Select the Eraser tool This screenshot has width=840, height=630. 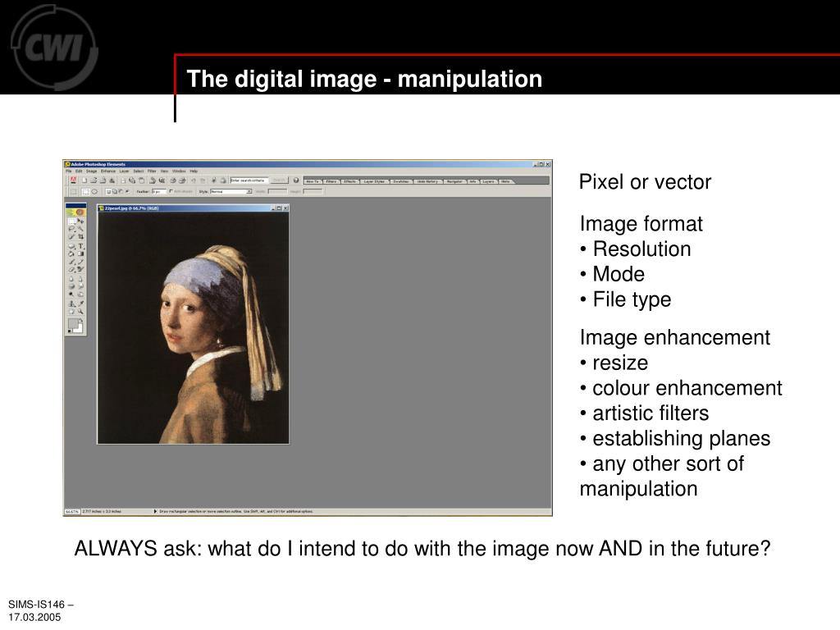72,269
